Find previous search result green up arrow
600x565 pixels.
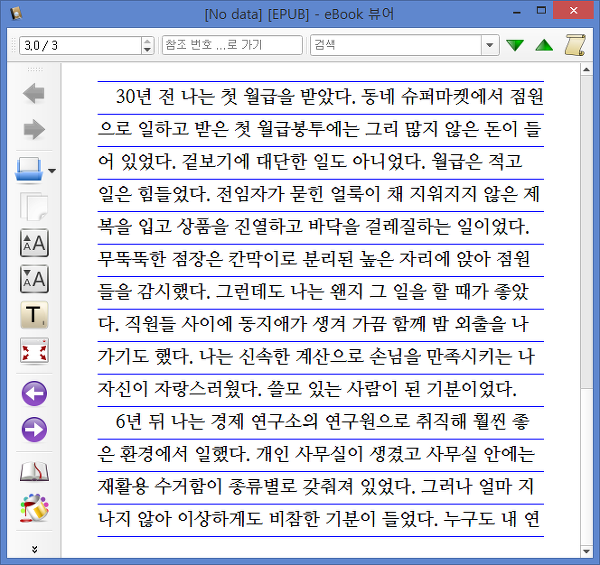click(544, 45)
